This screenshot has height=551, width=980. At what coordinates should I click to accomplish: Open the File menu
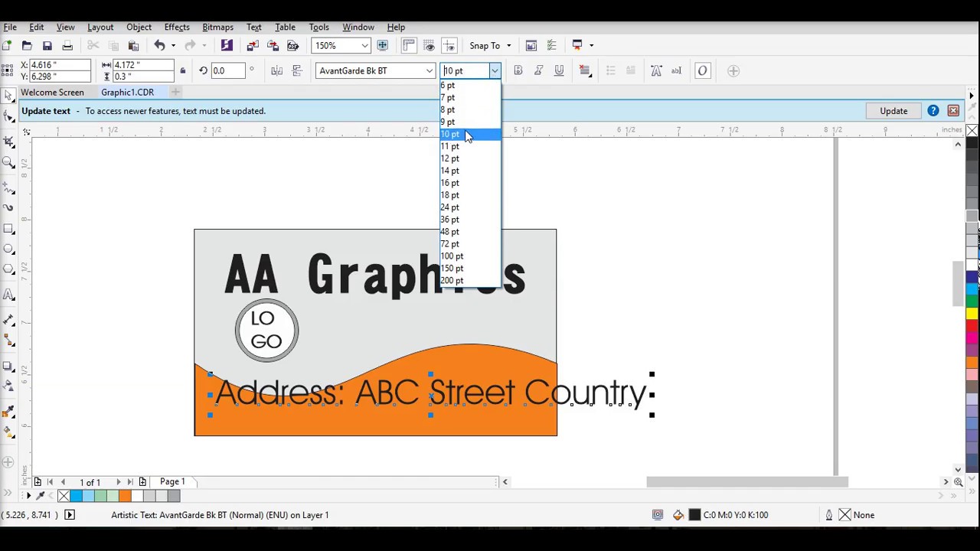[x=10, y=27]
